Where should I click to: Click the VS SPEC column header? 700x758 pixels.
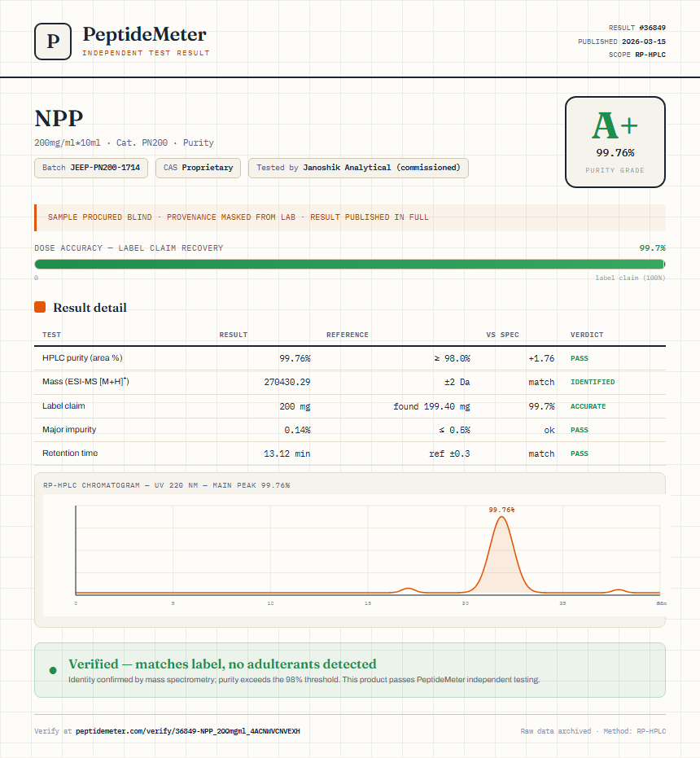(503, 335)
